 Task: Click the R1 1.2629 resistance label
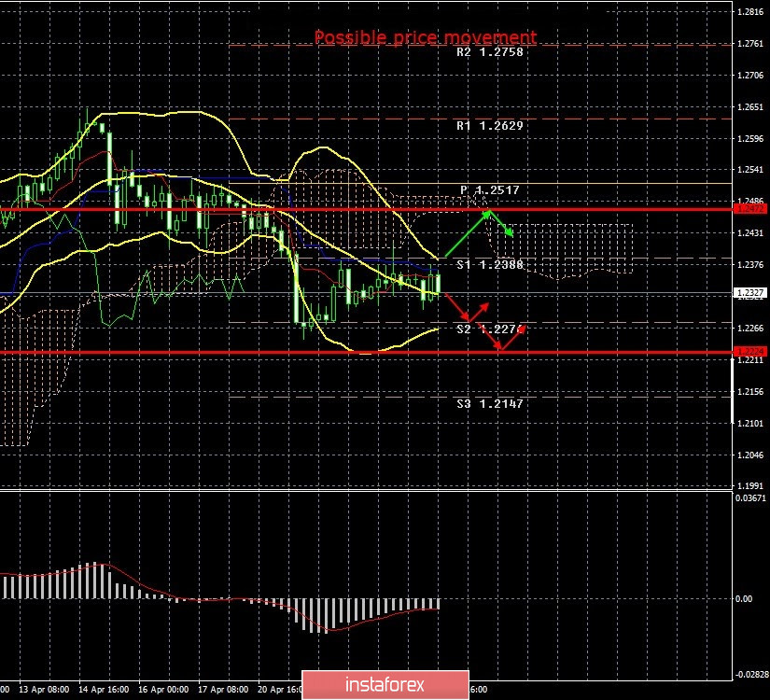(x=490, y=126)
